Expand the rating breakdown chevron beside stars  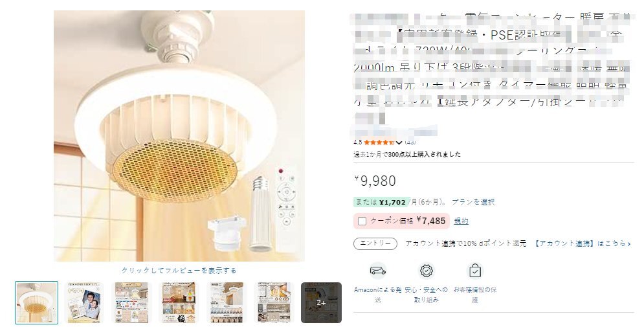coord(399,142)
